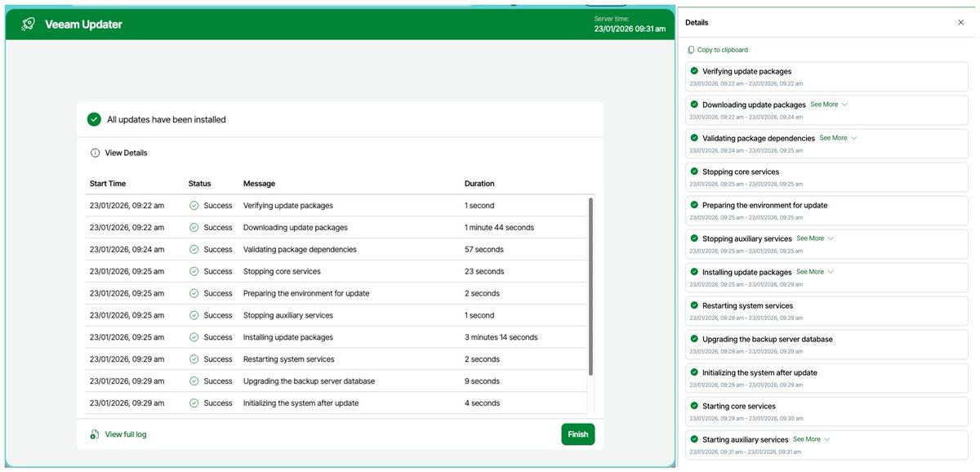Click the info icon next to View Details
The width and height of the screenshot is (980, 472).
click(96, 153)
